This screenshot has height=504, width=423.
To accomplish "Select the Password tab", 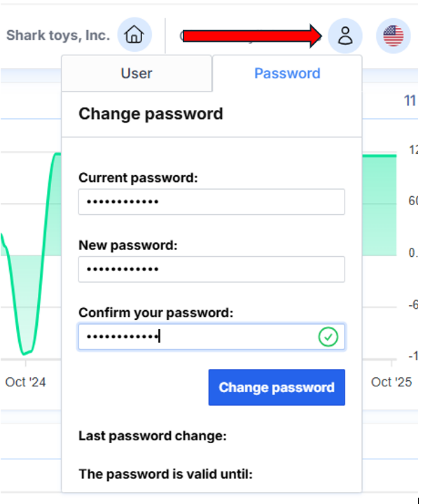I will 287,73.
